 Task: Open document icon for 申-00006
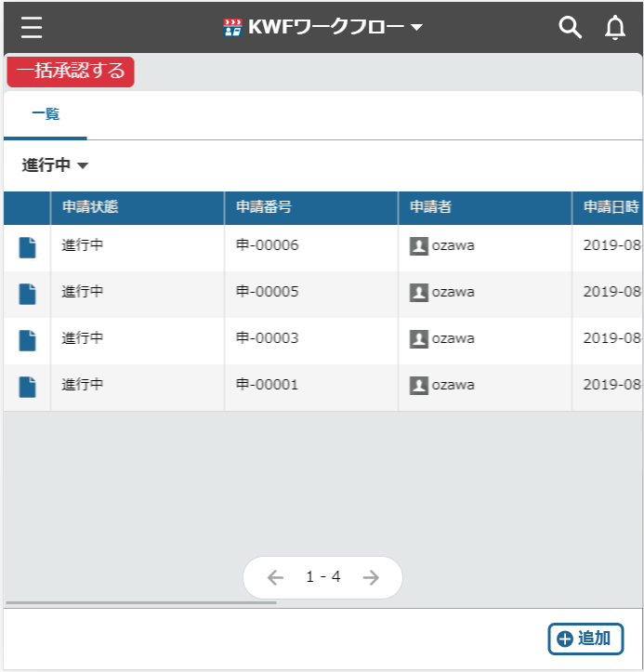28,247
